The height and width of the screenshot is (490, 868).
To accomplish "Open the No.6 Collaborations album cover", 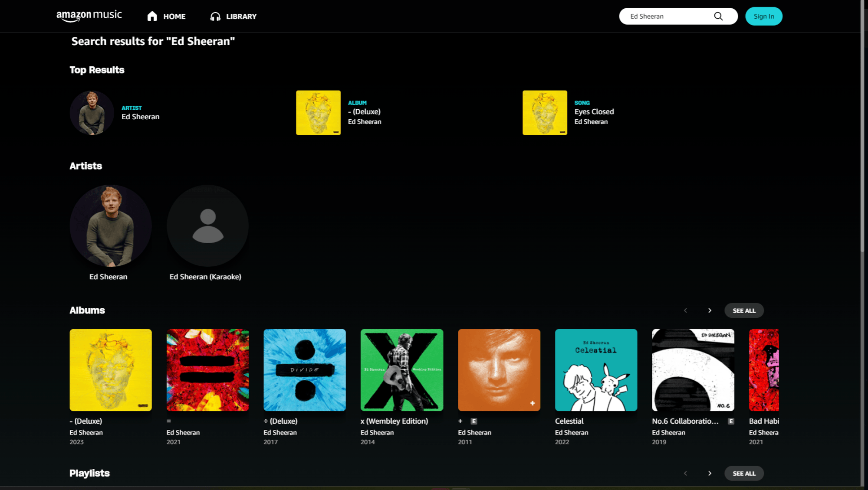I will click(693, 370).
